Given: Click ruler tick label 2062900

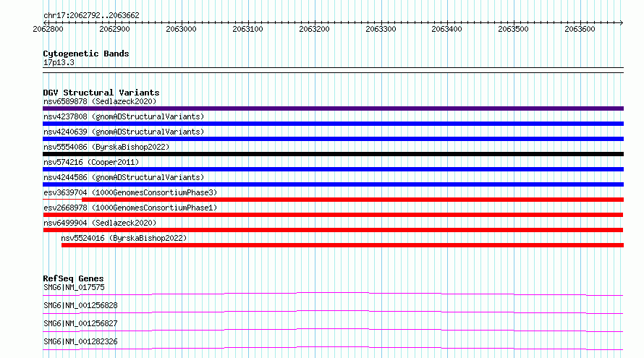Looking at the screenshot, I should coord(114,29).
